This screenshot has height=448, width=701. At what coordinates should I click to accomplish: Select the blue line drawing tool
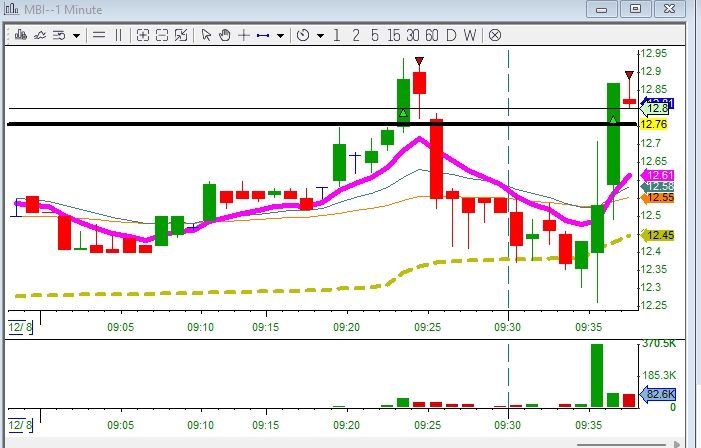pyautogui.click(x=263, y=35)
